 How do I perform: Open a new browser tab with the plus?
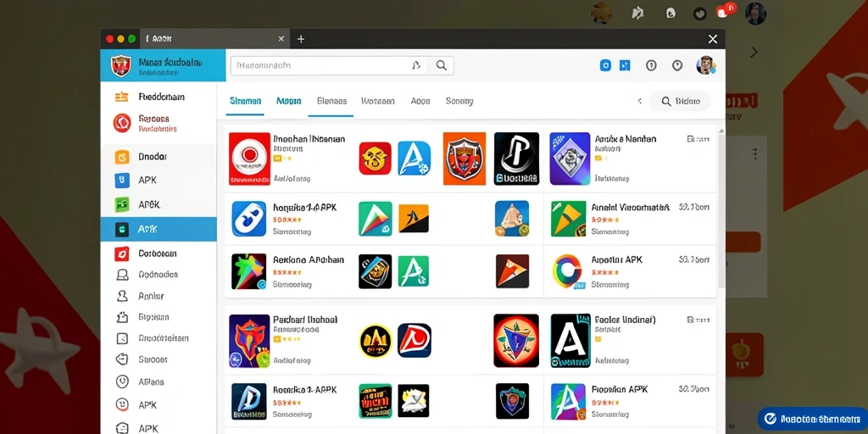pyautogui.click(x=301, y=39)
